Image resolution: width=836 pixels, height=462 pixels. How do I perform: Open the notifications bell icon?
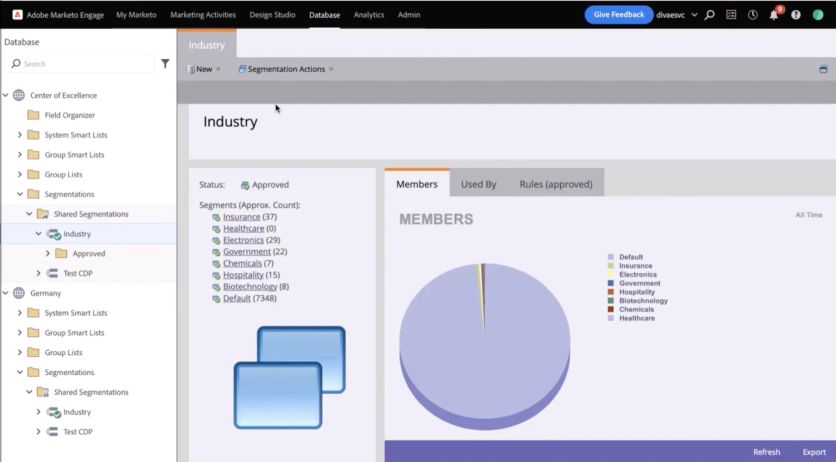[x=774, y=15]
